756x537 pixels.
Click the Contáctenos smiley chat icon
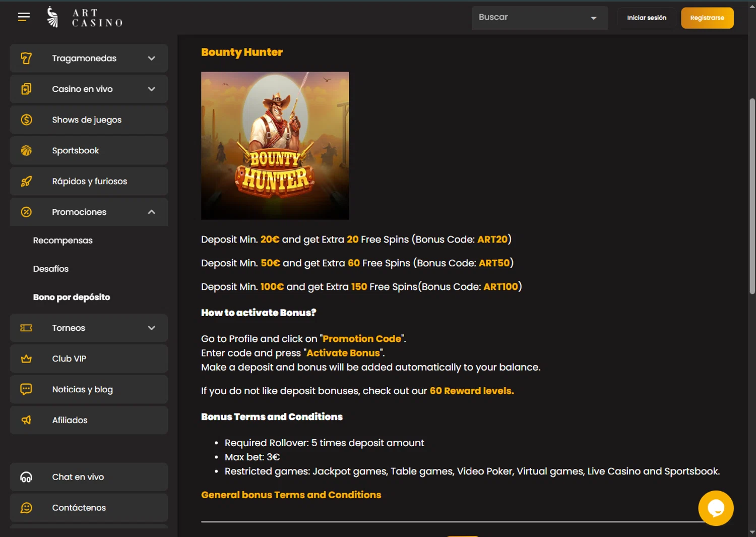(x=26, y=508)
